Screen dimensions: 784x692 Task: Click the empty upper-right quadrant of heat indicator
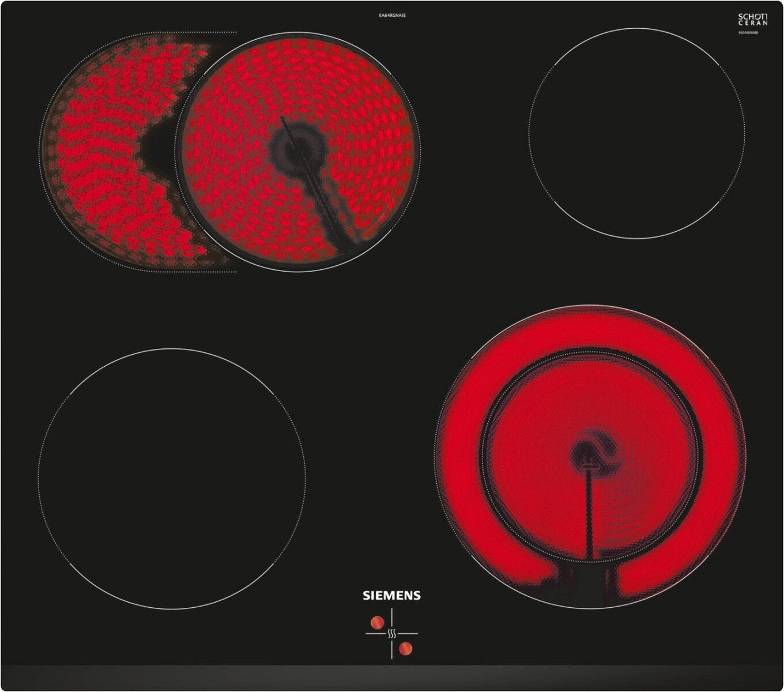[406, 622]
